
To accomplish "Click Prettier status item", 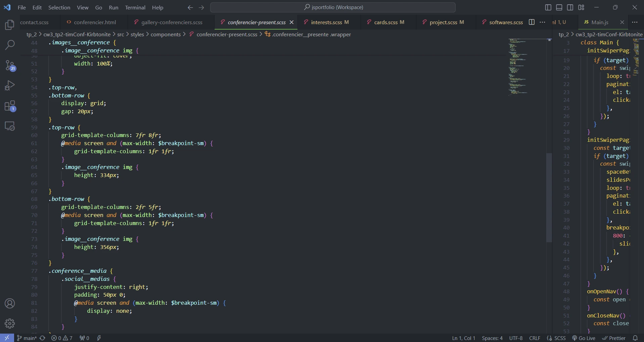I will (x=614, y=338).
